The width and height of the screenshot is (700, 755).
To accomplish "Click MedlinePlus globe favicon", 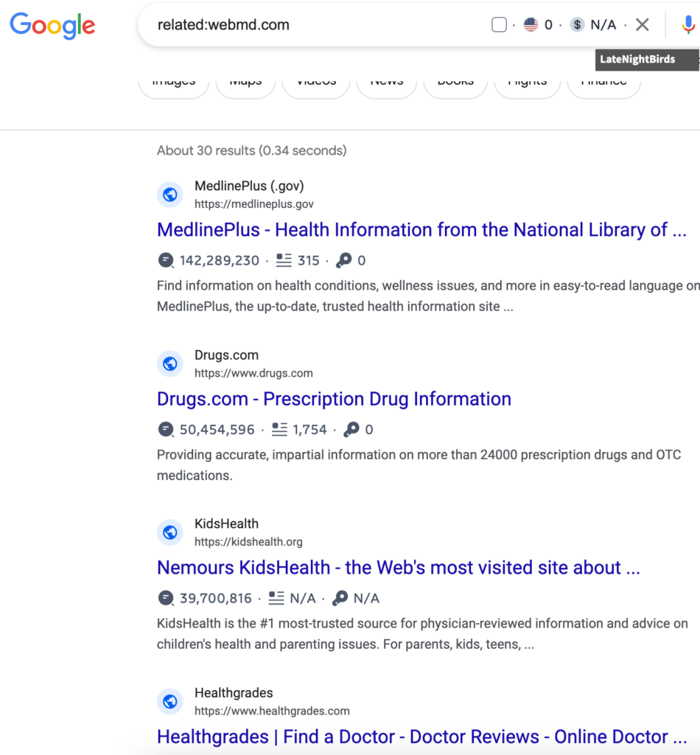I will (x=169, y=195).
